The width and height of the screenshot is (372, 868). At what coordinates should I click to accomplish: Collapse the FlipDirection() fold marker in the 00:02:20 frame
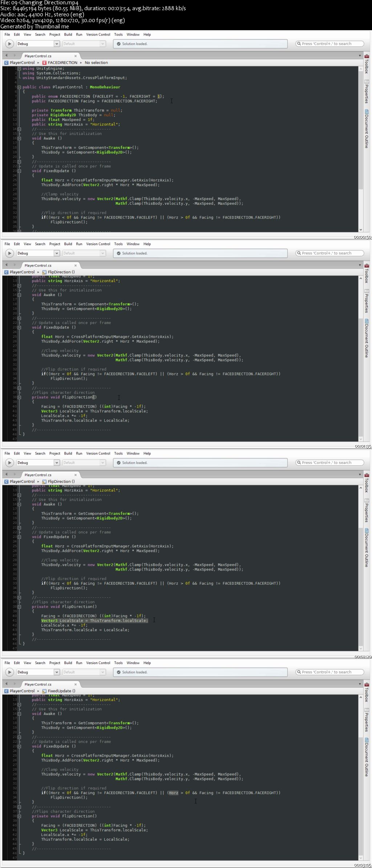click(x=19, y=607)
